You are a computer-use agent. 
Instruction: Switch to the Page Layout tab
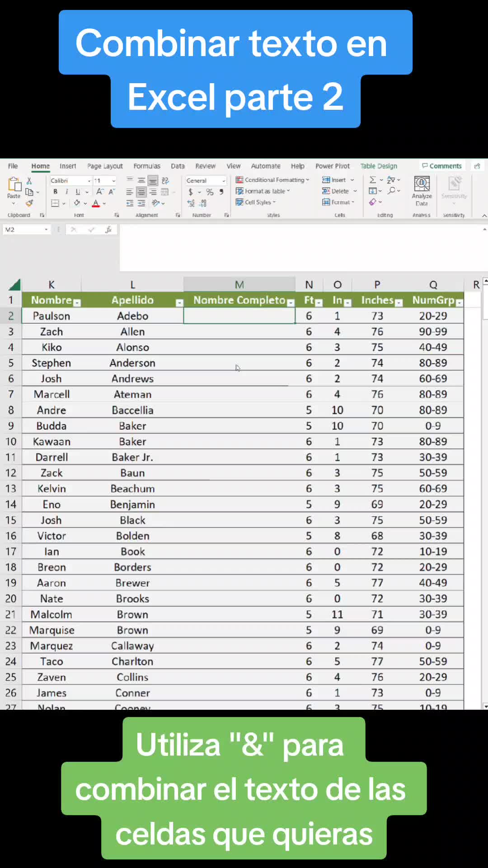105,166
